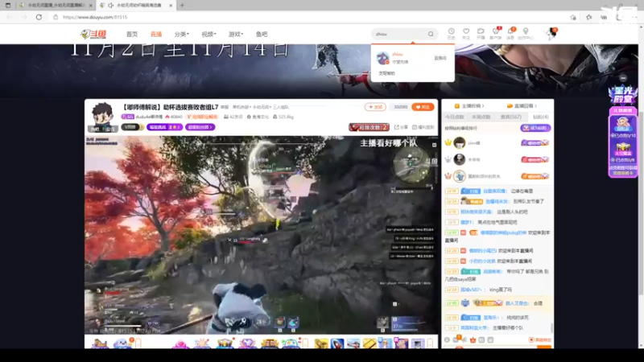Viewport: 644px width, 362px height.
Task: Switch to the 贵宾(567) tab
Action: (x=510, y=117)
